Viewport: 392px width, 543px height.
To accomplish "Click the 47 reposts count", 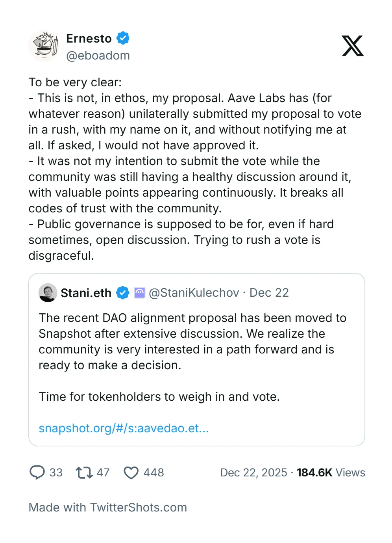I will 103,472.
